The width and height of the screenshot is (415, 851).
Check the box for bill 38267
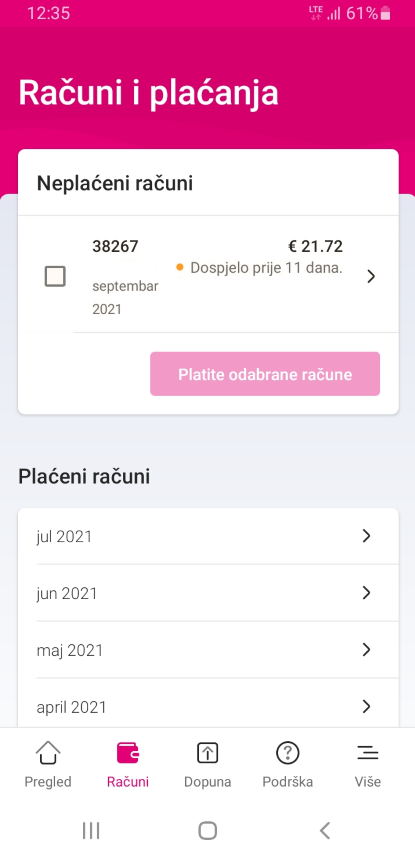click(55, 276)
